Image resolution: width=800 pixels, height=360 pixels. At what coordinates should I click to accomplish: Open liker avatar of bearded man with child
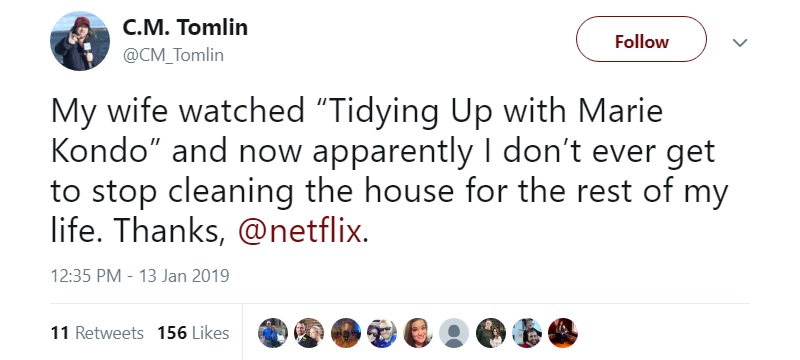[x=527, y=333]
